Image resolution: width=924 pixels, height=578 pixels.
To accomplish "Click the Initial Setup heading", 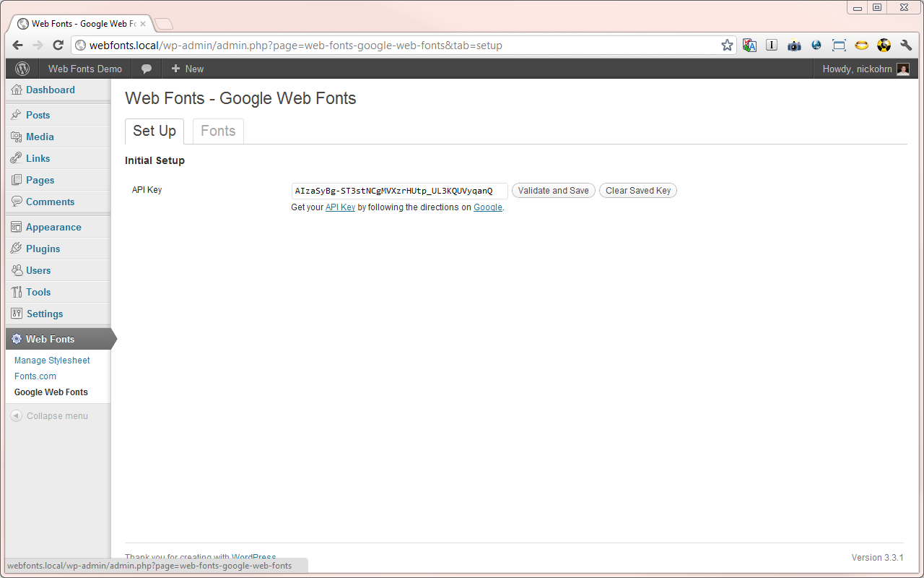I will 154,160.
